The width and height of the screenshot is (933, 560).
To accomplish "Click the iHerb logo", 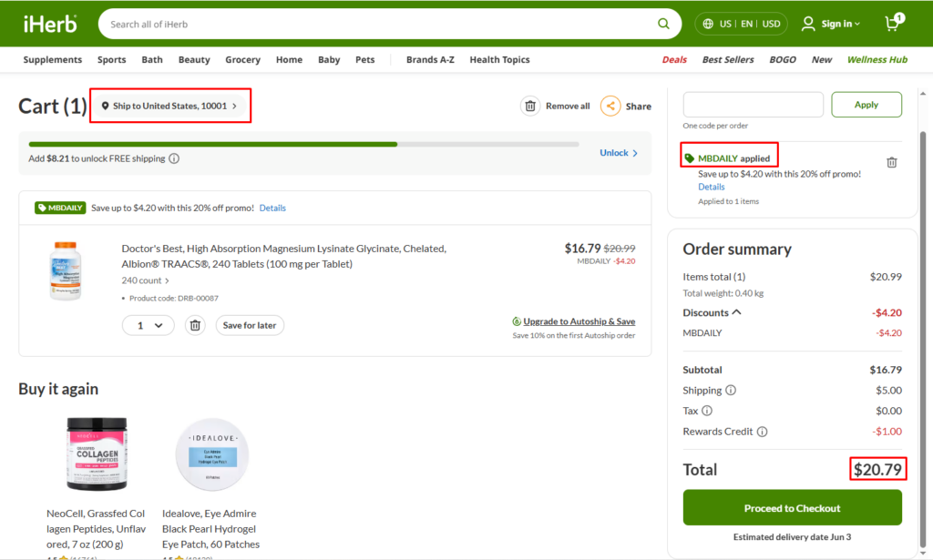I will point(50,24).
